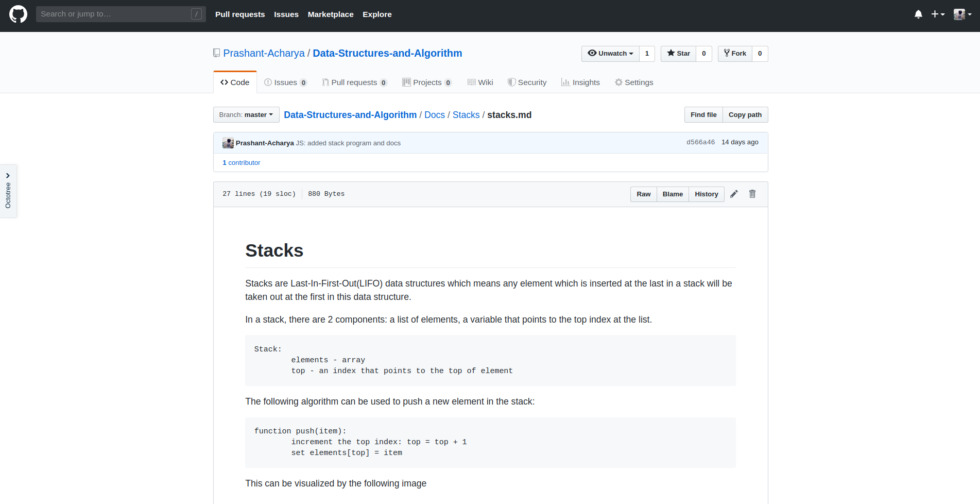Open the user avatar menu
980x504 pixels.
click(962, 14)
